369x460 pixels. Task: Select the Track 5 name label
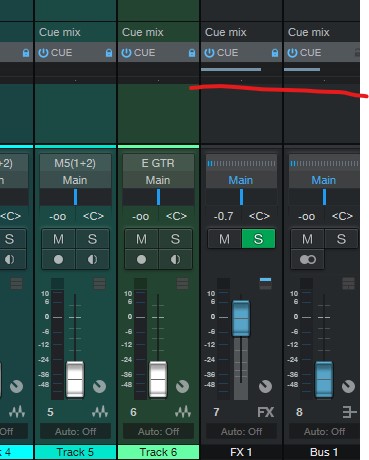[x=75, y=452]
